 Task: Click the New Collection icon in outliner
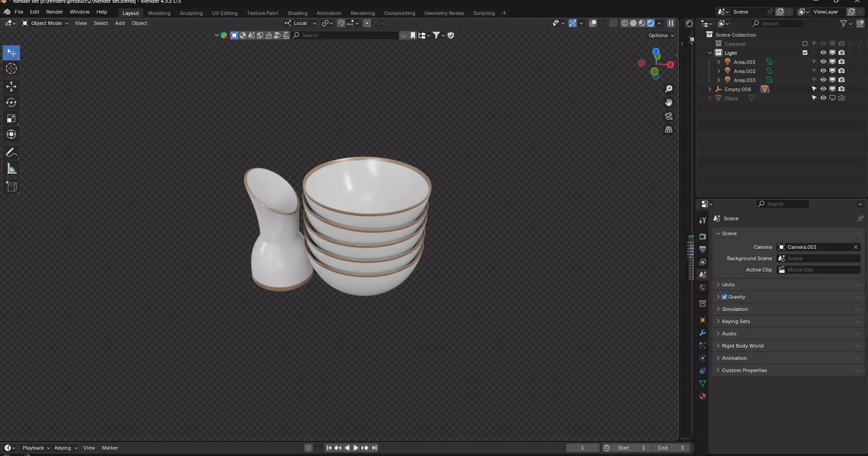tap(860, 24)
